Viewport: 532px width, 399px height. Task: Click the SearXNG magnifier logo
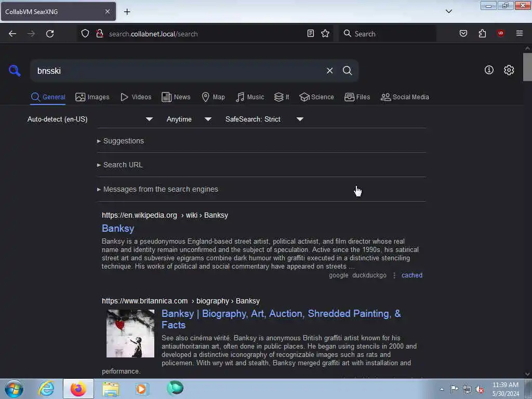[15, 71]
